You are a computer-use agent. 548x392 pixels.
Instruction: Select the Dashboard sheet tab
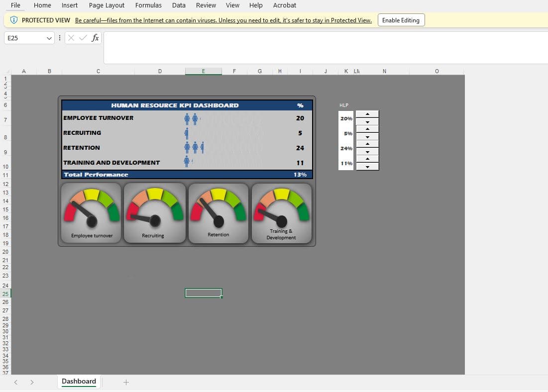point(79,382)
